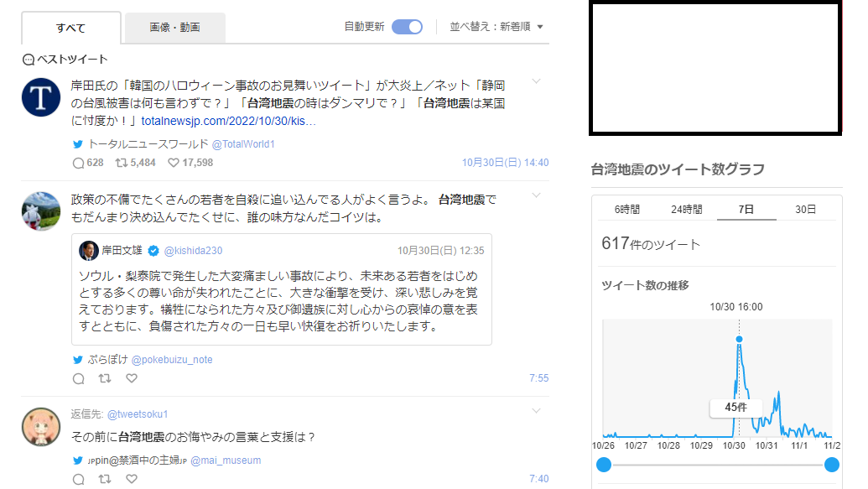Click the right range slider handle under graph
The image size is (868, 489).
pos(831,465)
